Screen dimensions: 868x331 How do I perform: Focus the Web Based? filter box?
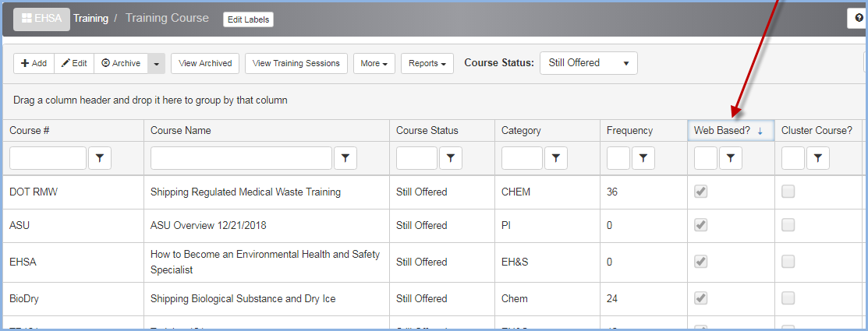pyautogui.click(x=706, y=158)
